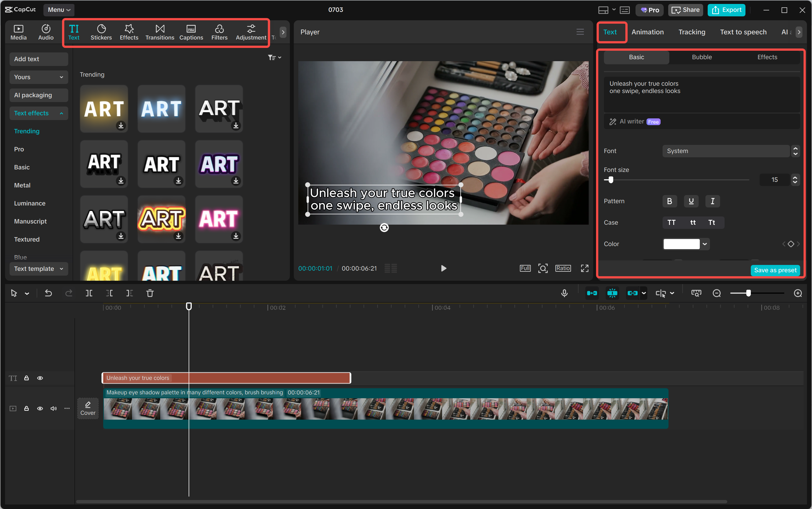The image size is (812, 509).
Task: Click the white text Color swatch
Action: click(x=681, y=244)
